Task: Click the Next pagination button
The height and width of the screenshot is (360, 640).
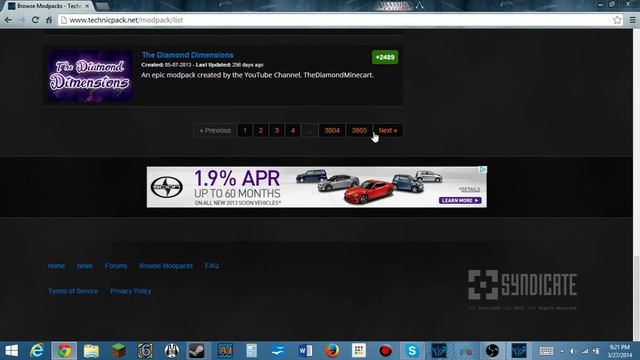Action: coord(388,131)
